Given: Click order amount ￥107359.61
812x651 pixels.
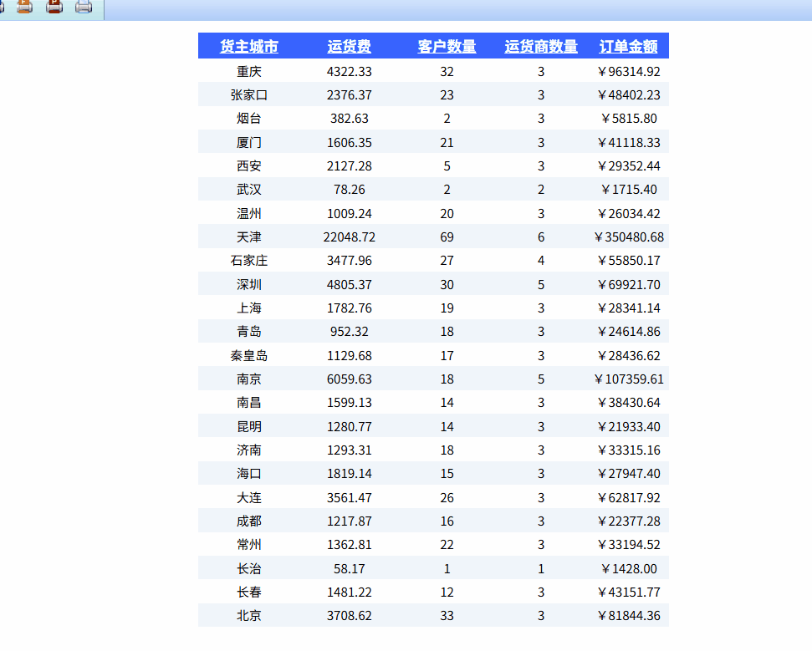Looking at the screenshot, I should [x=629, y=379].
